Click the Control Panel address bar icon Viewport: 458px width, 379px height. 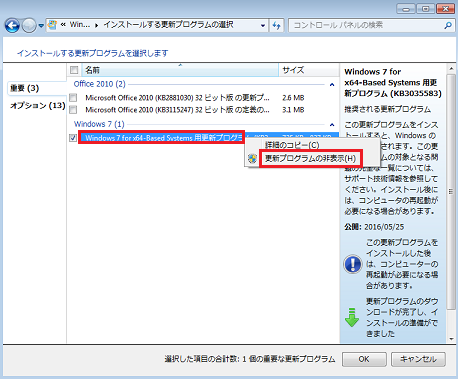coord(53,25)
